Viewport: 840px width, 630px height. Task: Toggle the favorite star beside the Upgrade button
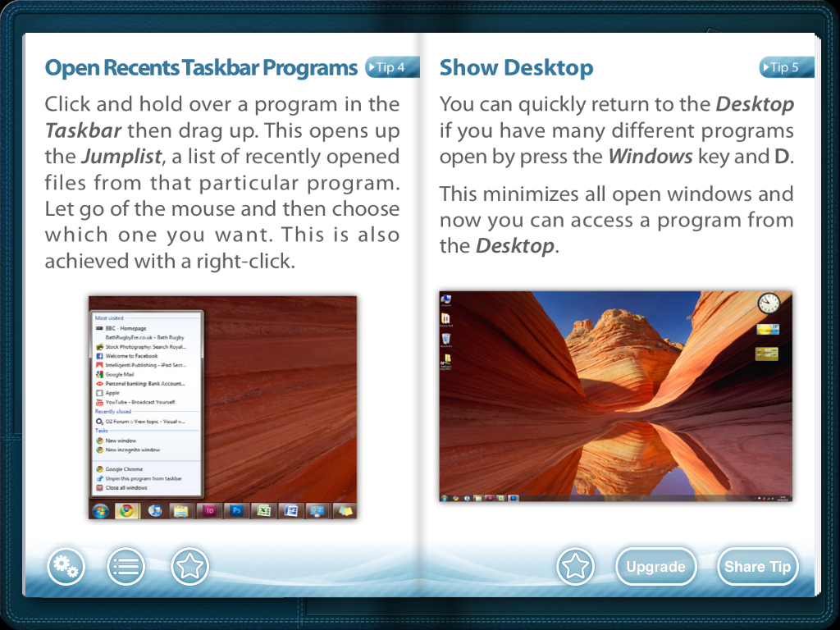[x=575, y=566]
